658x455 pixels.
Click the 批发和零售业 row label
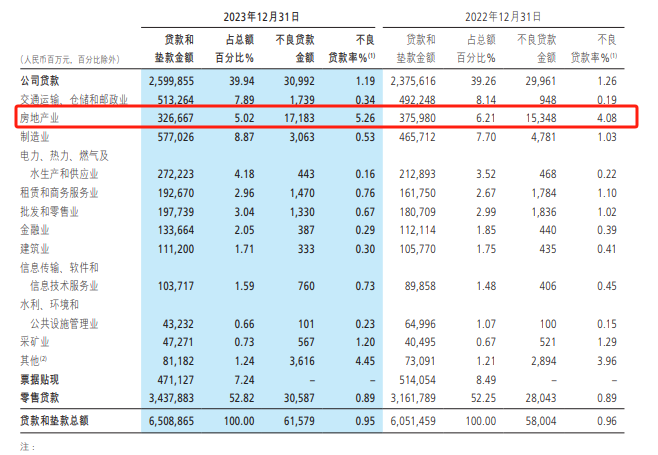coord(50,212)
